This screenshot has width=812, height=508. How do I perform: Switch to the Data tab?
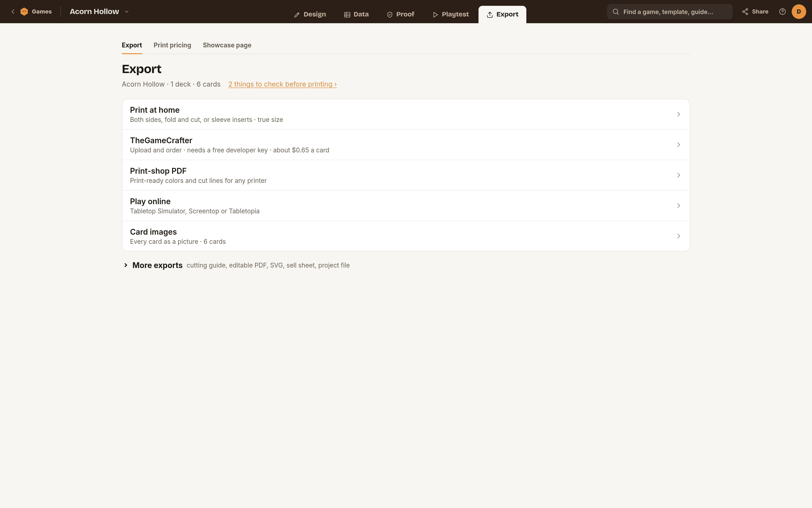[x=356, y=15]
